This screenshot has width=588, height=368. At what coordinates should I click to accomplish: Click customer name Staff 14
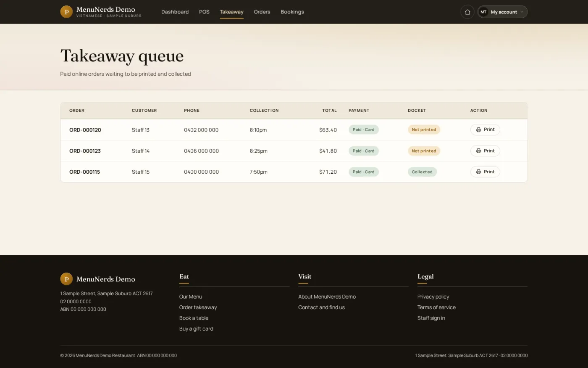tap(141, 151)
